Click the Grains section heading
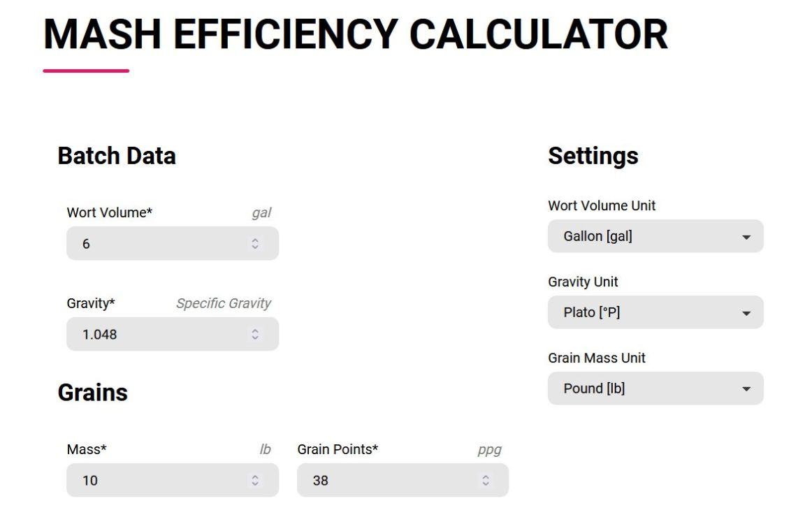This screenshot has width=812, height=524. (92, 393)
